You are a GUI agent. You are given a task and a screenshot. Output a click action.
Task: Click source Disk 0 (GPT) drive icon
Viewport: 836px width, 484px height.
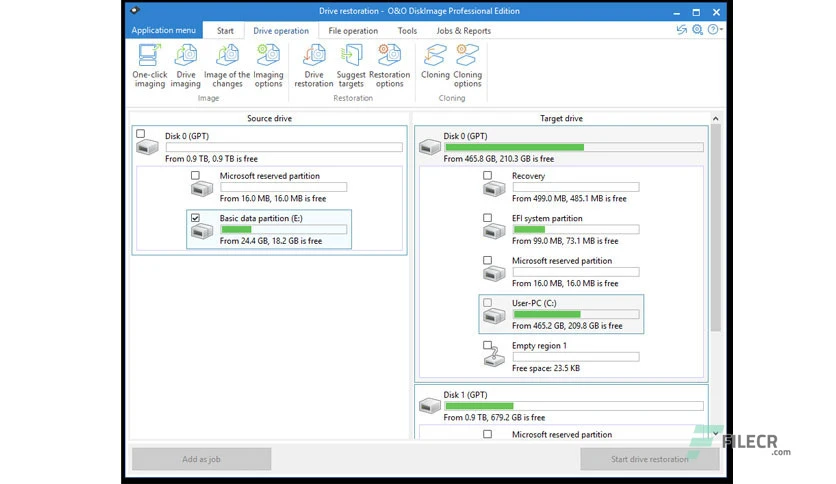147,147
